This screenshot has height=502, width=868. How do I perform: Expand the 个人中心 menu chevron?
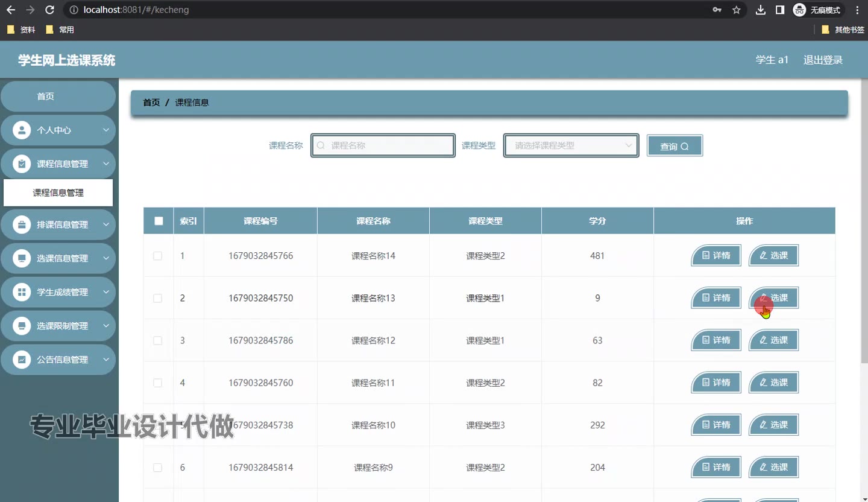pos(106,130)
